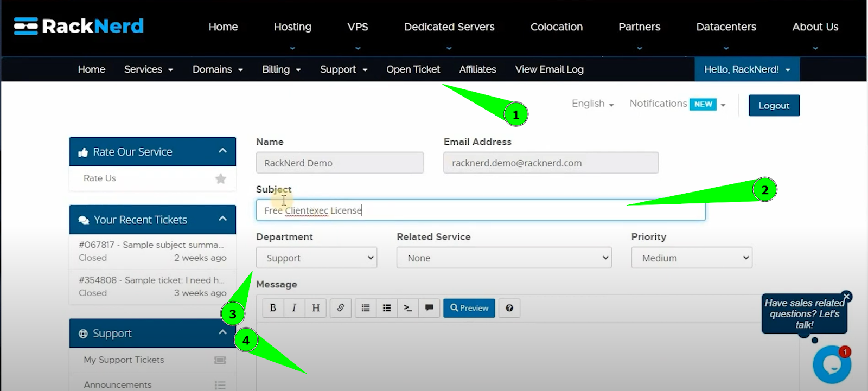Click the chat icon beside Your Recent Tickets
Viewport: 868px width, 391px height.
pyautogui.click(x=84, y=220)
